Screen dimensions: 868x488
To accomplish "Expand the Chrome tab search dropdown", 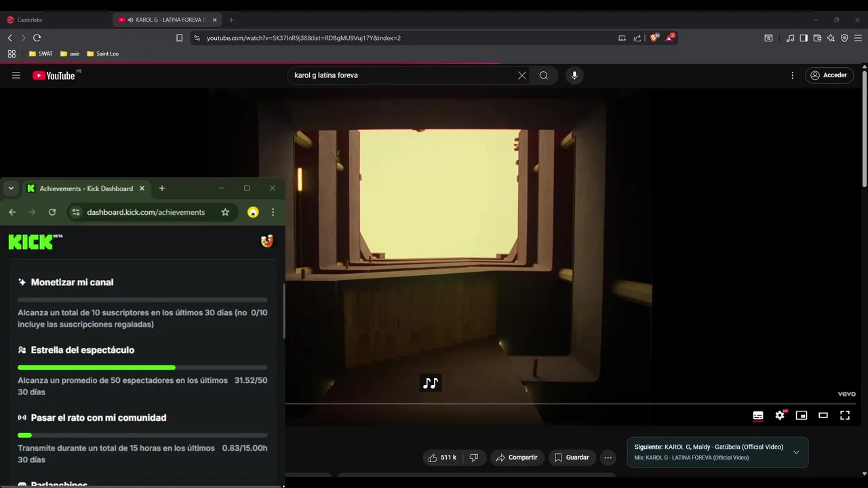I will pyautogui.click(x=11, y=188).
